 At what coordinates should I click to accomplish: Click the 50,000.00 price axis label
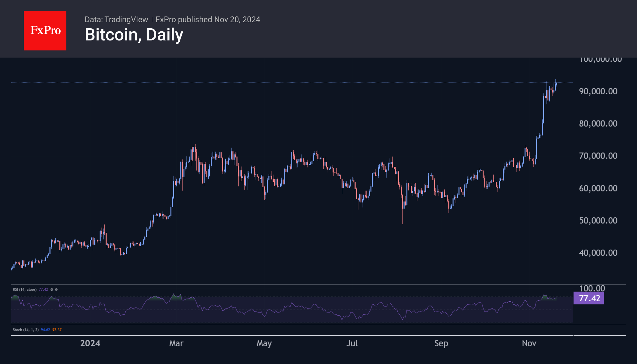[598, 220]
